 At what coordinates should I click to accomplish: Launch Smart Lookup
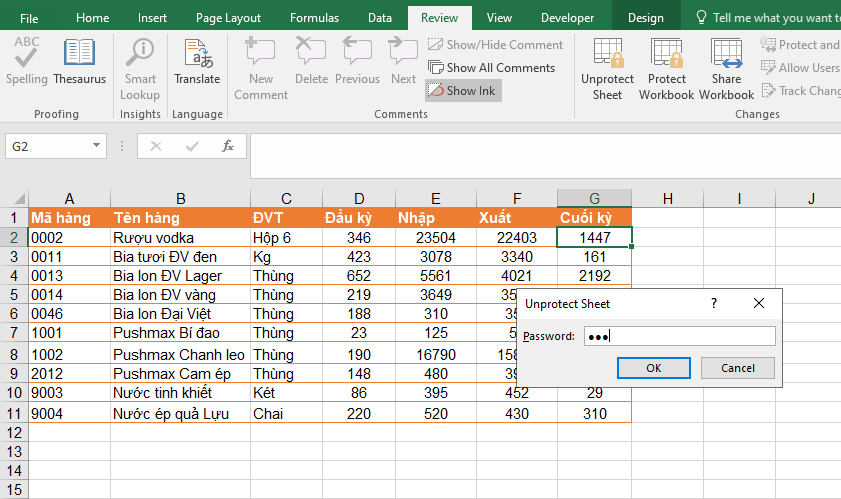coord(140,68)
